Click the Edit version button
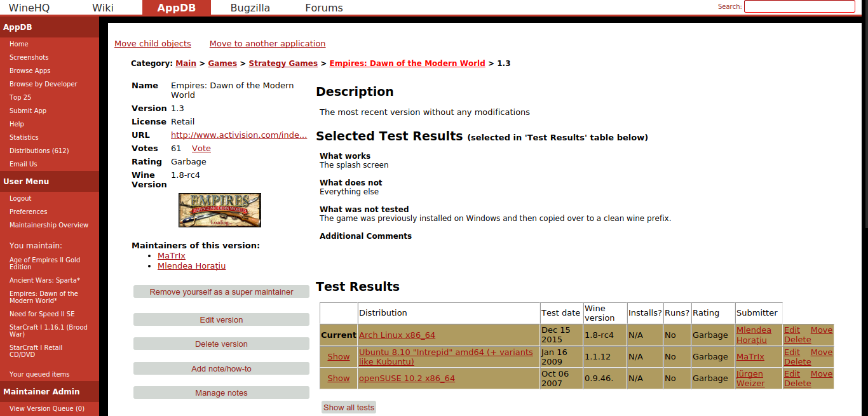The image size is (868, 416). [221, 319]
